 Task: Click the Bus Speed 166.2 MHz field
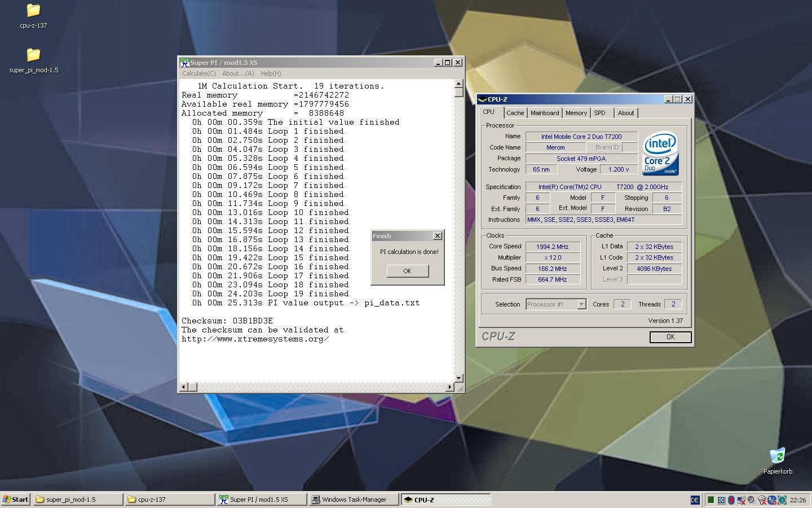(552, 269)
